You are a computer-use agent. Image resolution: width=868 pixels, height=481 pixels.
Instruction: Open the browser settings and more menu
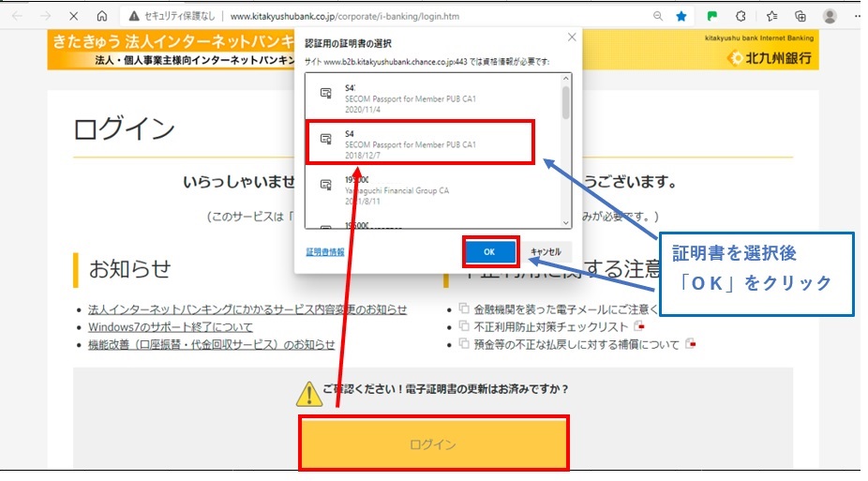point(857,16)
